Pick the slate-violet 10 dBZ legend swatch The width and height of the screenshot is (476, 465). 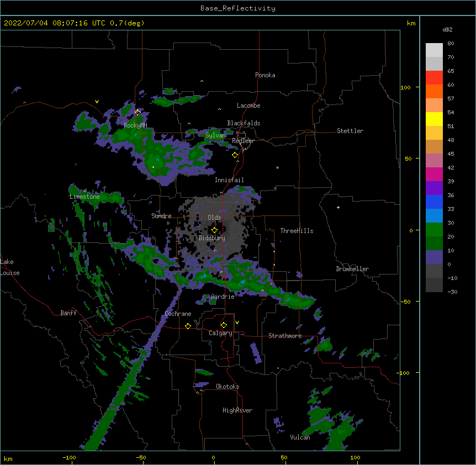click(434, 257)
